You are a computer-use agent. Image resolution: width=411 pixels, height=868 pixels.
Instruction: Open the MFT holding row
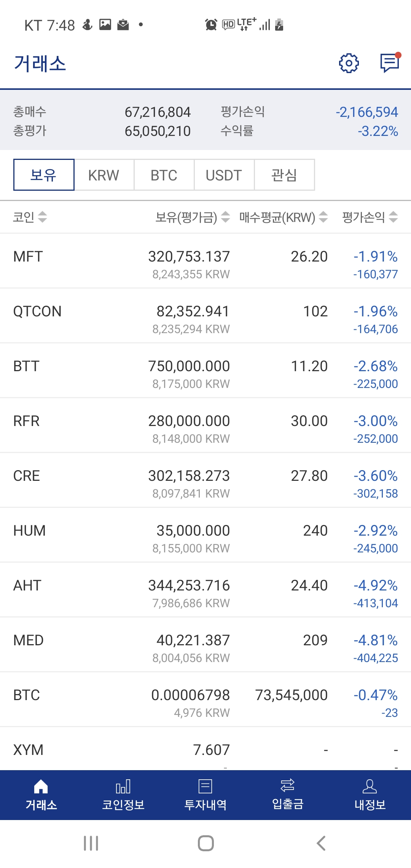(x=205, y=261)
